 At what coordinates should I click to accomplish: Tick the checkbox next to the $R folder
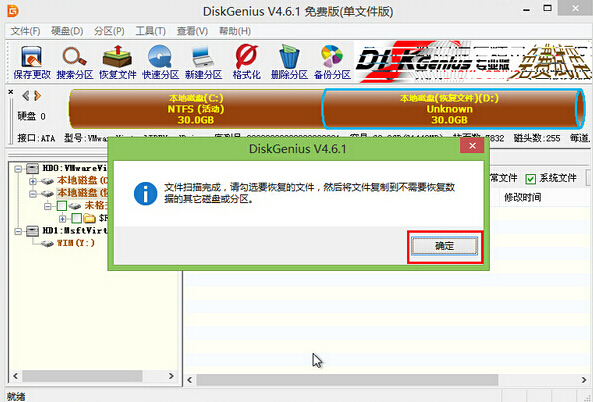tap(76, 218)
